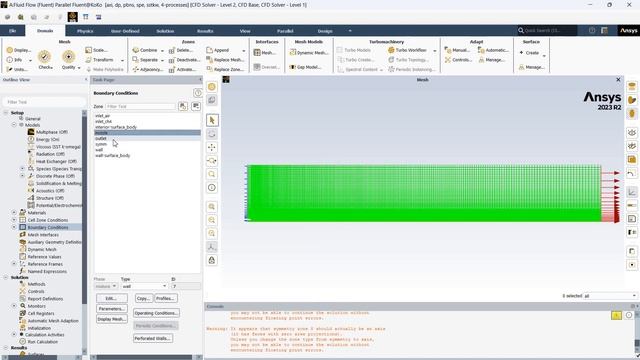
Task: Open Adapt Controls
Action: pyautogui.click(x=457, y=60)
